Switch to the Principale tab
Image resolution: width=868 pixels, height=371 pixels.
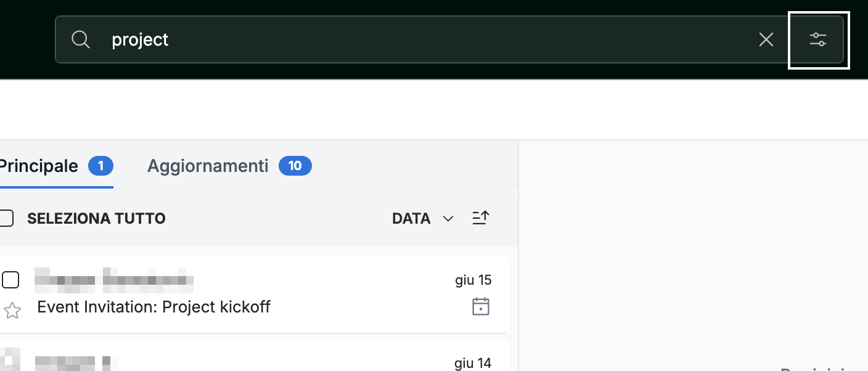click(55, 166)
